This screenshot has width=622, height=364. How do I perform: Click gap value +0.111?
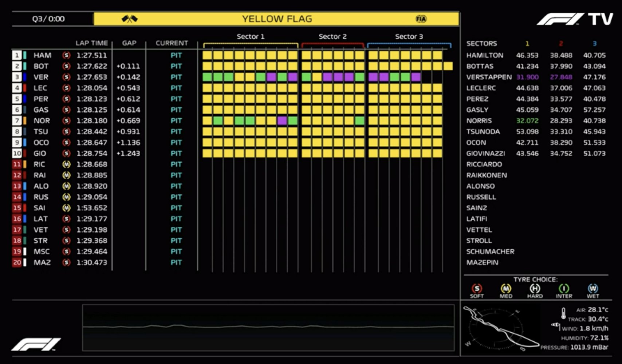[x=128, y=66]
